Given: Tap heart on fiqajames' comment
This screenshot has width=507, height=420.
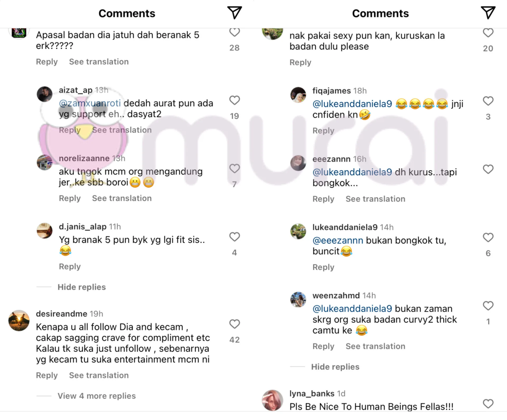Looking at the screenshot, I should pyautogui.click(x=488, y=101).
